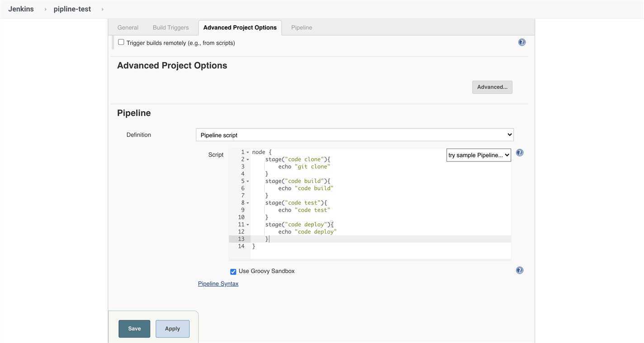644x343 pixels.
Task: Collapse code fold at line 2
Action: 248,160
